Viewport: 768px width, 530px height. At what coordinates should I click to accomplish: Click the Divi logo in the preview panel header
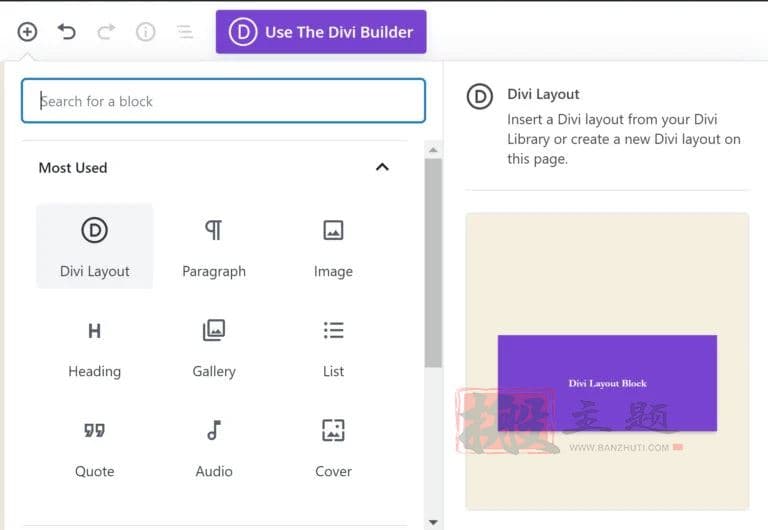(480, 96)
